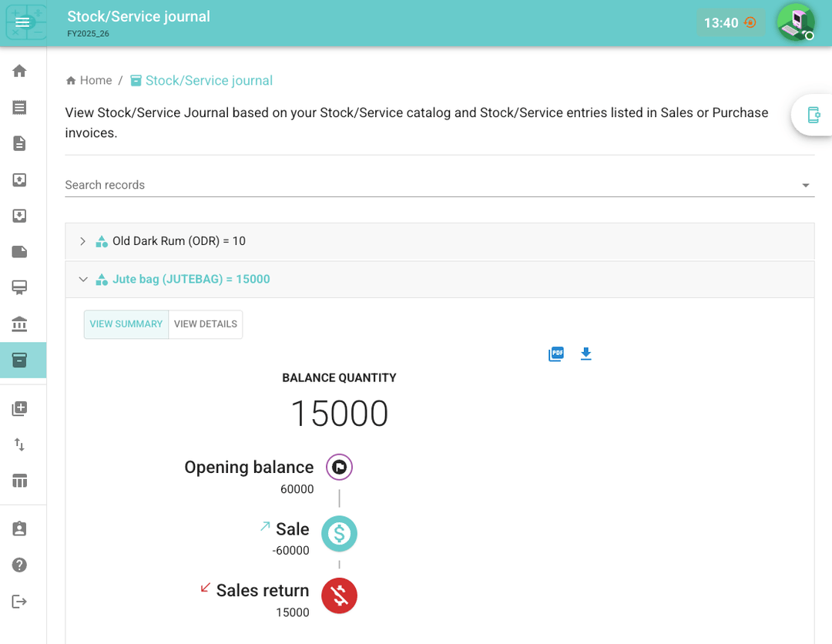The image size is (832, 644).
Task: Select the VIEW SUMMARY tab
Action: pos(126,324)
